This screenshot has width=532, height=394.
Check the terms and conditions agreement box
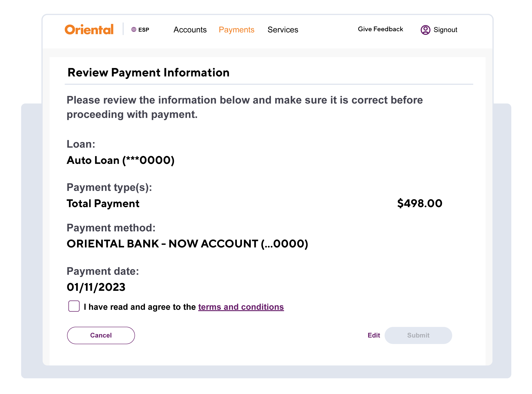[74, 306]
